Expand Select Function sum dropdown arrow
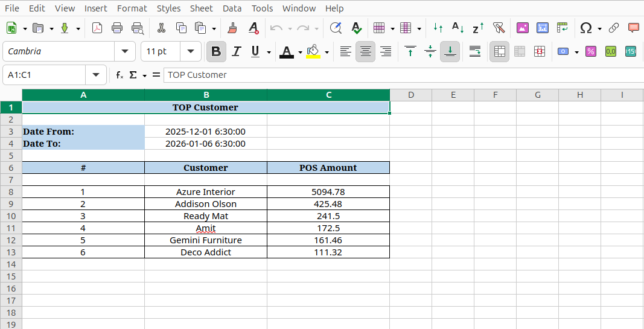This screenshot has height=329, width=644. tap(145, 75)
